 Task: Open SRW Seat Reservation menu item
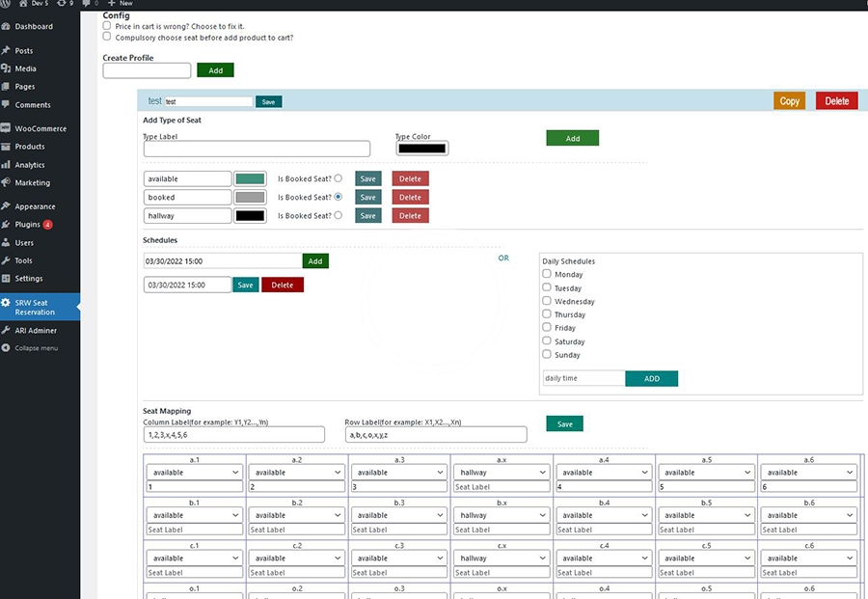pyautogui.click(x=41, y=307)
